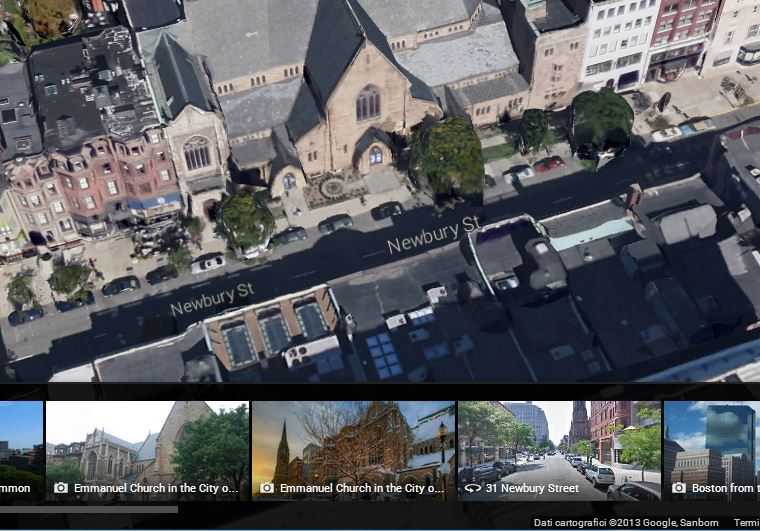Click Newbury St label near skylight rooftops

(x=211, y=298)
